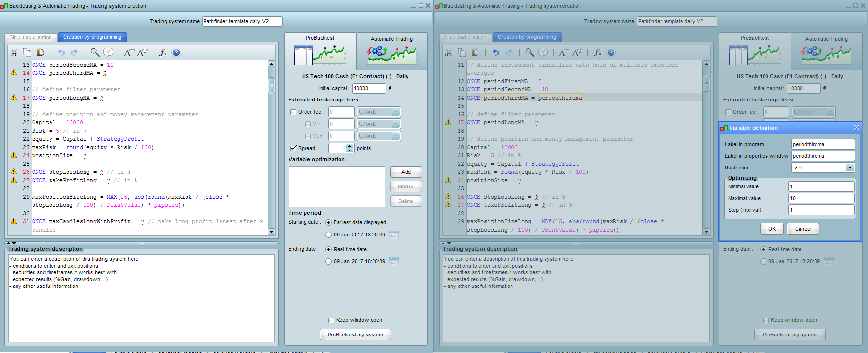Image resolution: width=868 pixels, height=353 pixels.
Task: Click the Spread points stepper arrows
Action: pos(350,148)
